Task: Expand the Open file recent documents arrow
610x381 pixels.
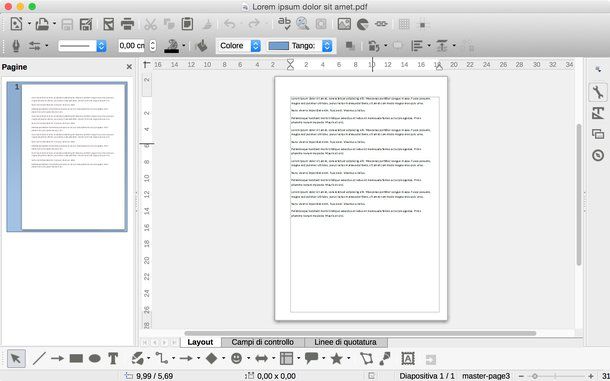Action: (54, 24)
